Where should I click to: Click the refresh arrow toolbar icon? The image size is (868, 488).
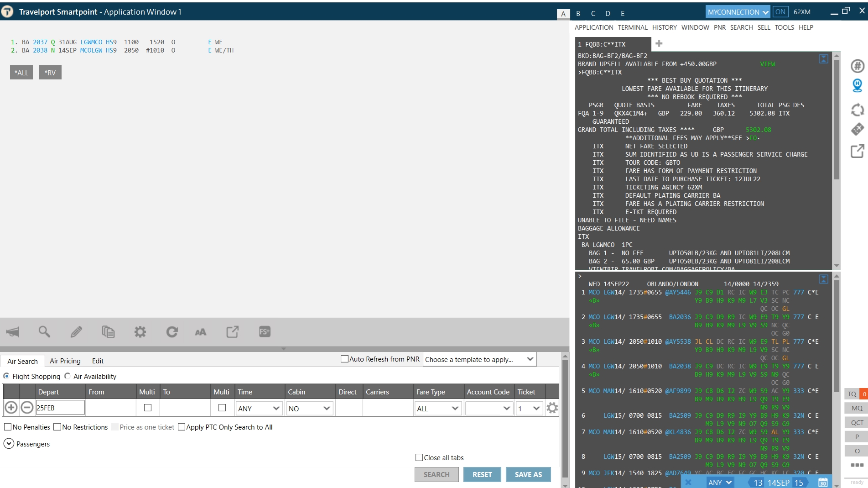(x=172, y=332)
